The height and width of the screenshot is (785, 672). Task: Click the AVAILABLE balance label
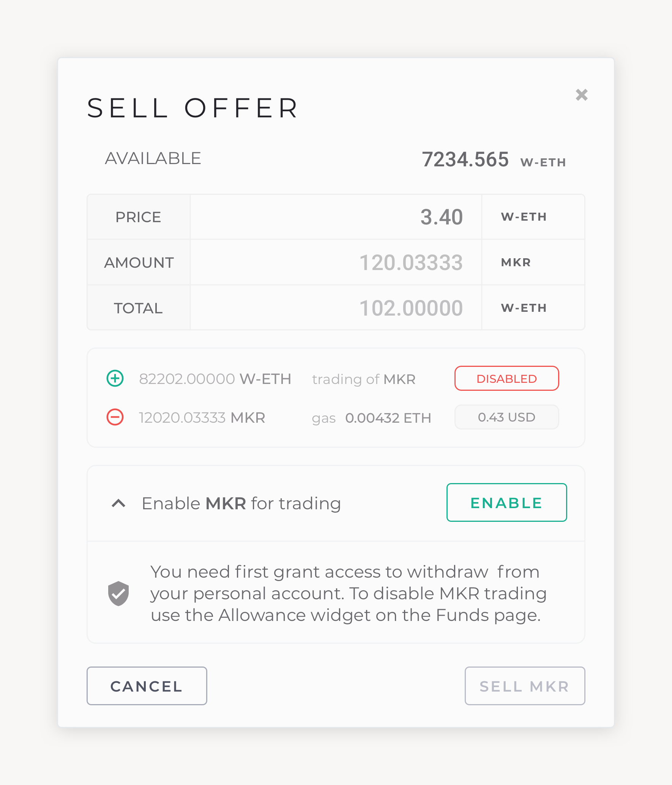[153, 158]
